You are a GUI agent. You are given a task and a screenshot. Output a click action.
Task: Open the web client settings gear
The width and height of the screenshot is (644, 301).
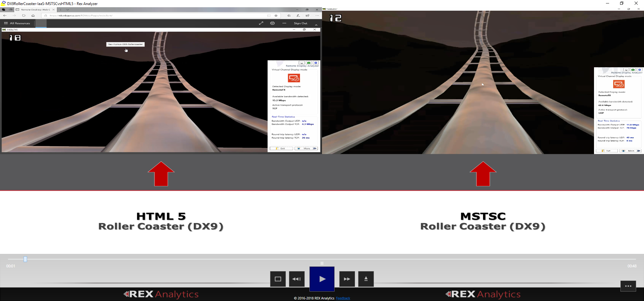click(x=272, y=23)
